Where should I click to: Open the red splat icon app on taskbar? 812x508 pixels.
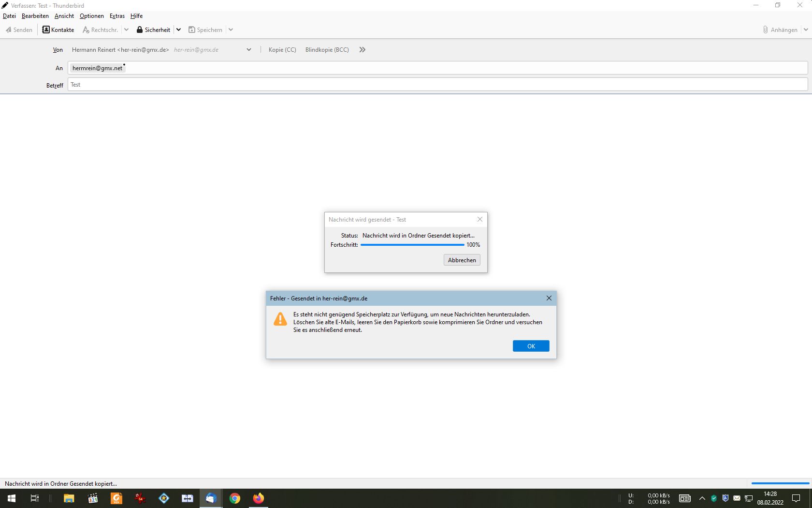140,498
